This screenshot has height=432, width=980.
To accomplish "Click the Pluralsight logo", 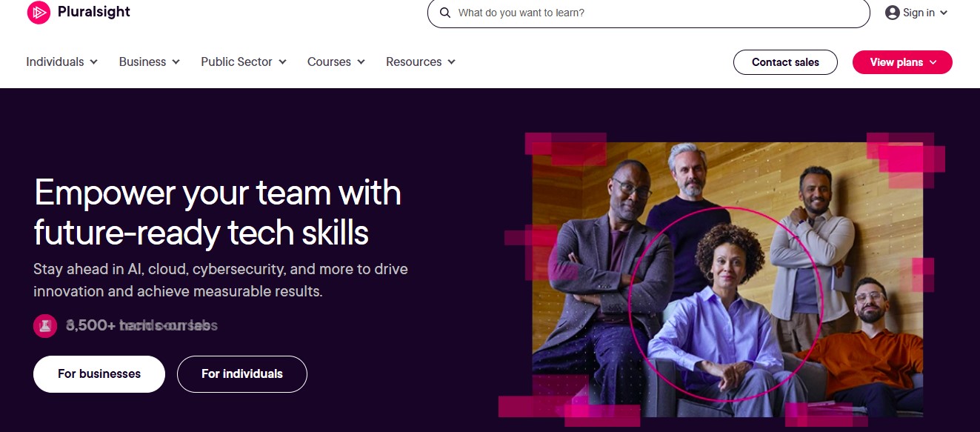I will coord(78,12).
